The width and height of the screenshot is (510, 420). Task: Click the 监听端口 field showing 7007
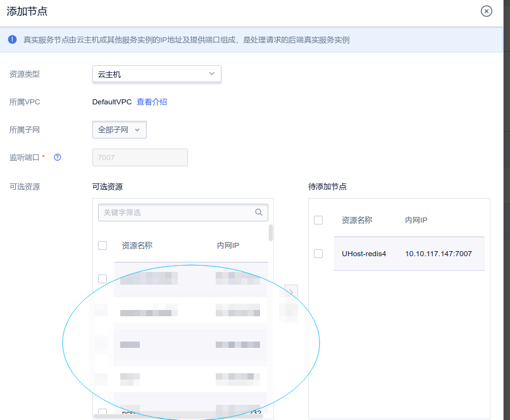(x=140, y=157)
